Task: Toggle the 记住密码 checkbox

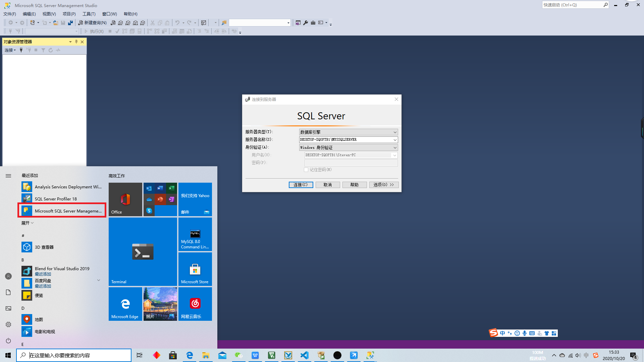Action: [306, 170]
